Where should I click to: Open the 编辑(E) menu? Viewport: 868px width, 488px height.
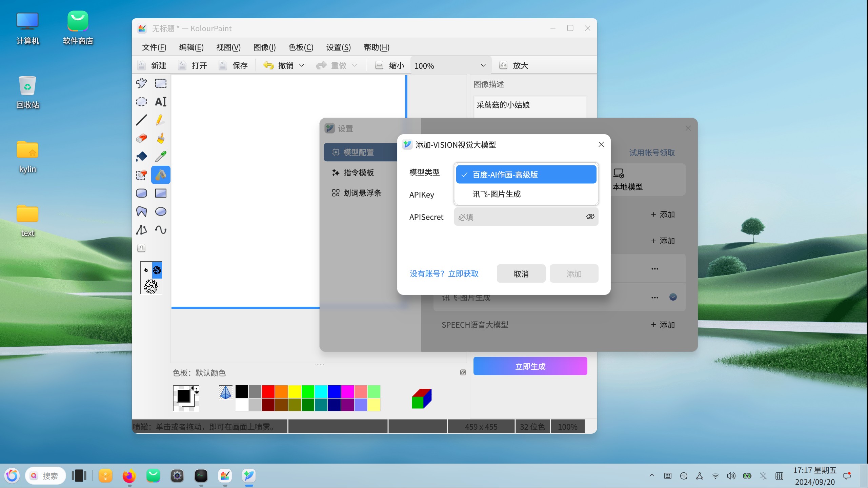coord(191,47)
